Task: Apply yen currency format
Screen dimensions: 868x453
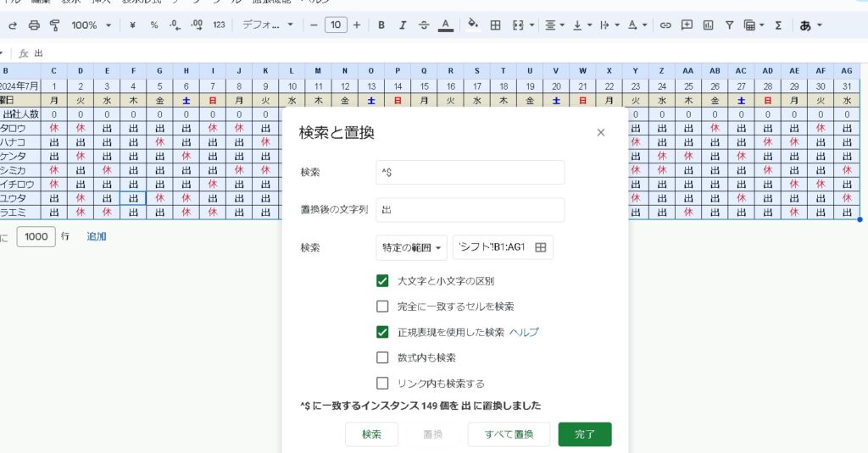Action: [132, 25]
